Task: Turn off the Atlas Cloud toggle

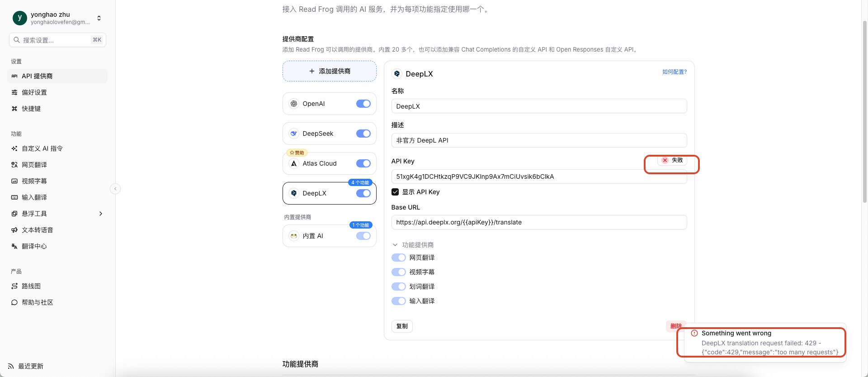Action: 363,163
